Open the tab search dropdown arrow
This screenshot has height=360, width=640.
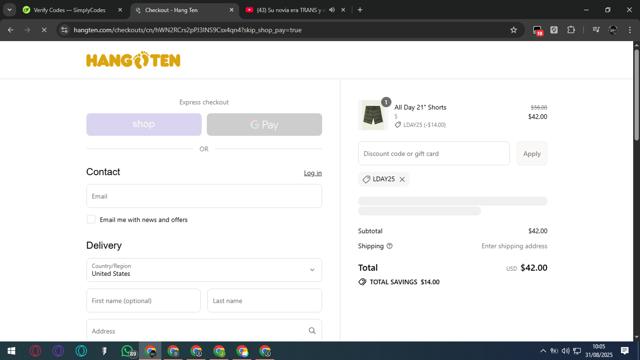[x=9, y=10]
